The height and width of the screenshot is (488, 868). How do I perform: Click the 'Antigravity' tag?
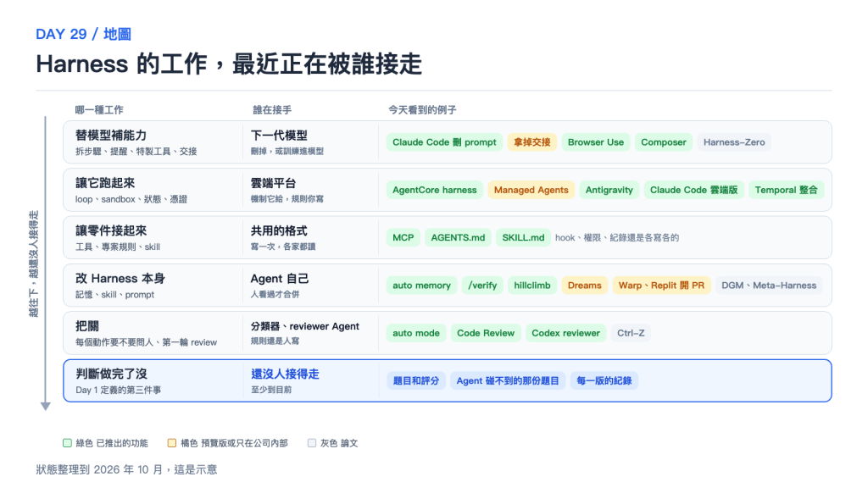coord(609,190)
